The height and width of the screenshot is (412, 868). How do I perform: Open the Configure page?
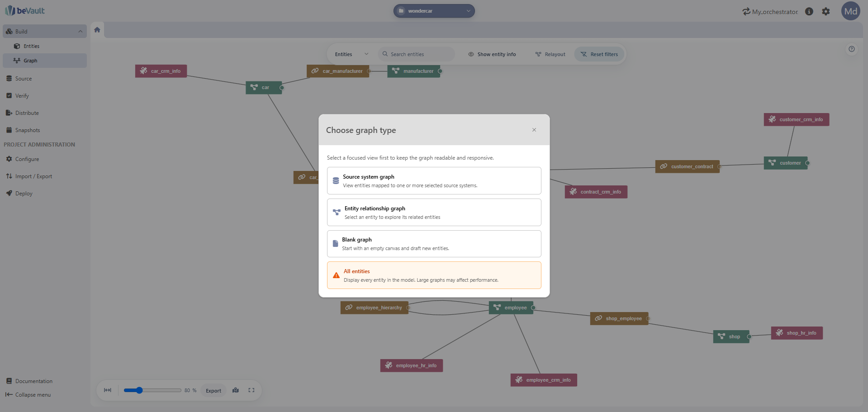tap(44, 159)
